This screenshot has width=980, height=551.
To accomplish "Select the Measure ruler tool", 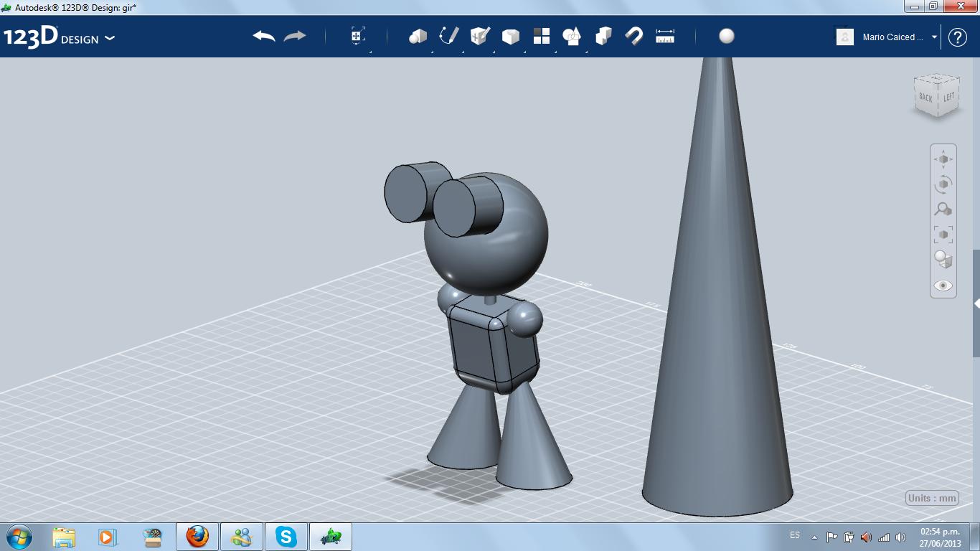I will coord(665,36).
